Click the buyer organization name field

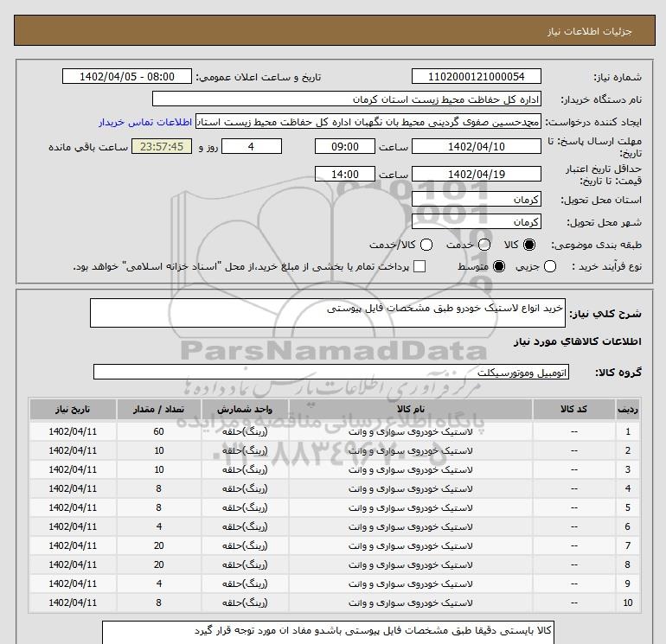pos(347,99)
